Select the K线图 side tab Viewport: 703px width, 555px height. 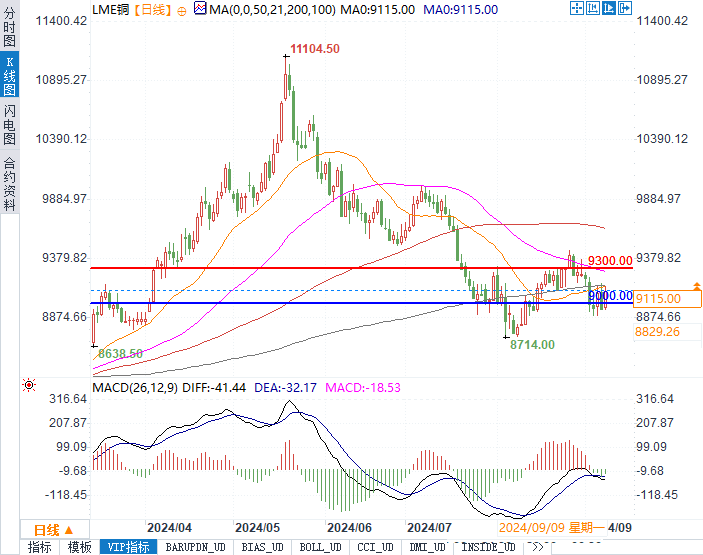[x=9, y=75]
